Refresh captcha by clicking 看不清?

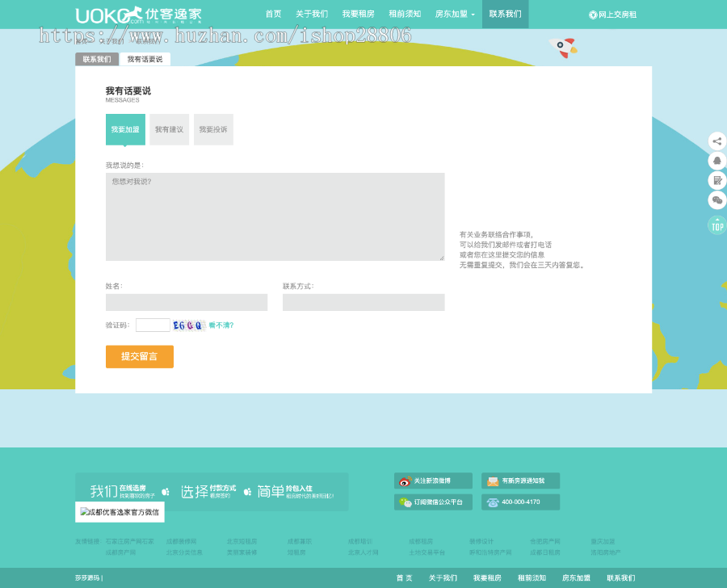(221, 324)
